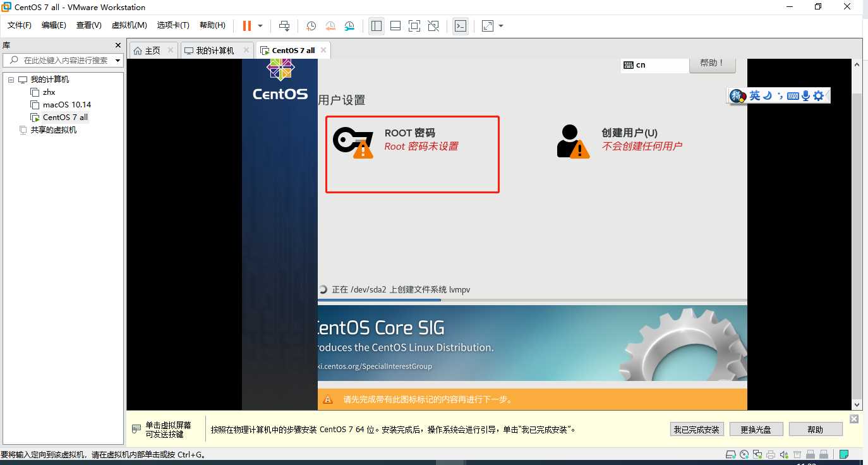Open the ROOT 密码 setting
Viewport: 868px width, 465px height.
pyautogui.click(x=412, y=154)
